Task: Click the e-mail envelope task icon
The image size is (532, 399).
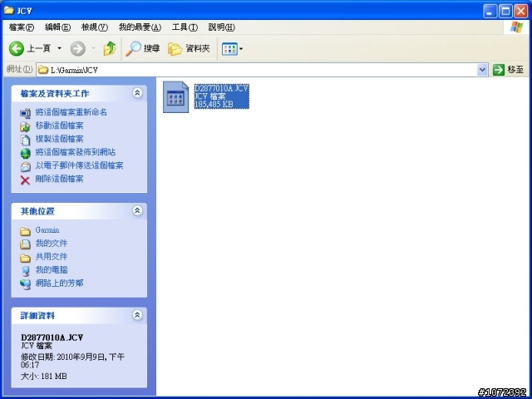Action: point(25,167)
